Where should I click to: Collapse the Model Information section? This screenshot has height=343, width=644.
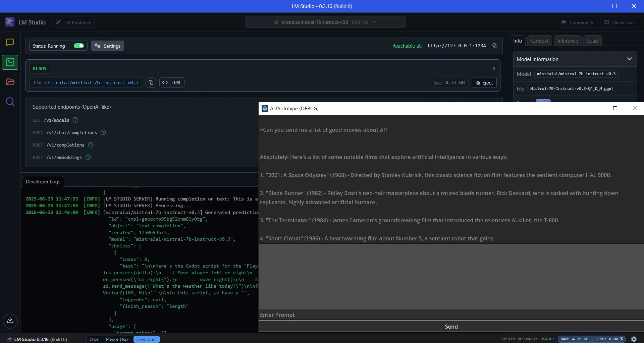click(x=630, y=59)
